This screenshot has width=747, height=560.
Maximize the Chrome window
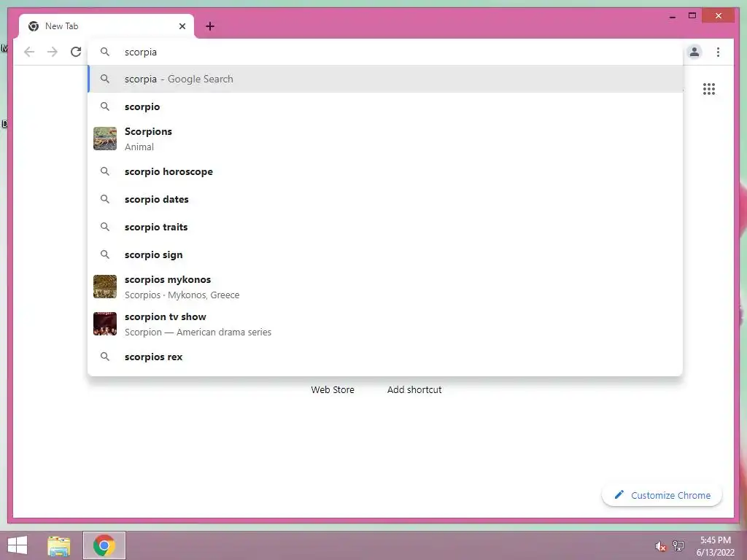click(x=692, y=16)
